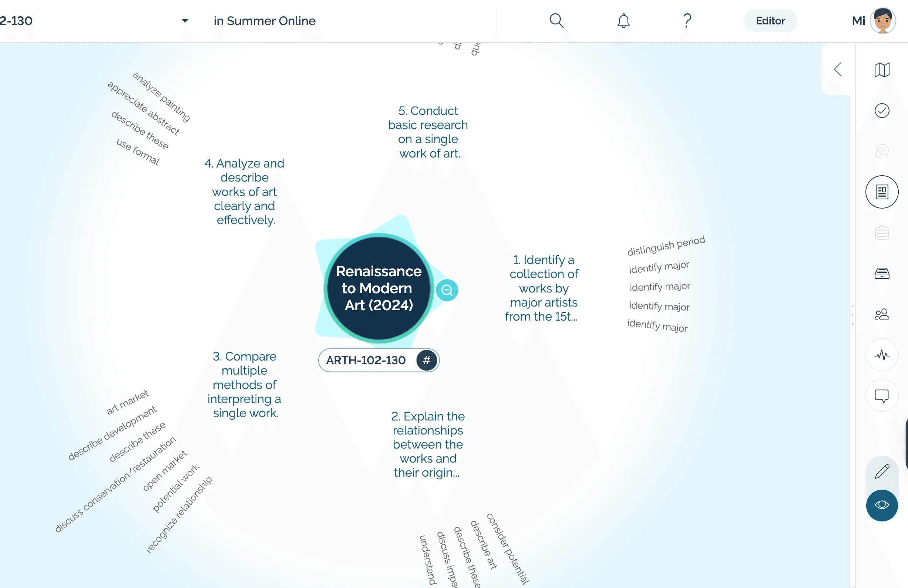Viewport: 908px width, 588px height.
Task: Open the comments speech bubble icon
Action: (x=881, y=396)
